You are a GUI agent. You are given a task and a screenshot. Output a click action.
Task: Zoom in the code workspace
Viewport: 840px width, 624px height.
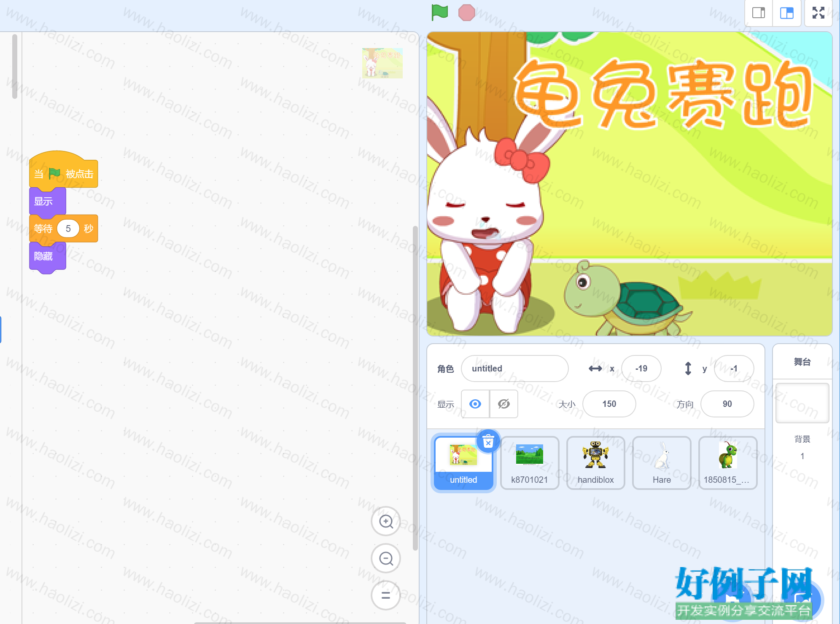(x=386, y=522)
